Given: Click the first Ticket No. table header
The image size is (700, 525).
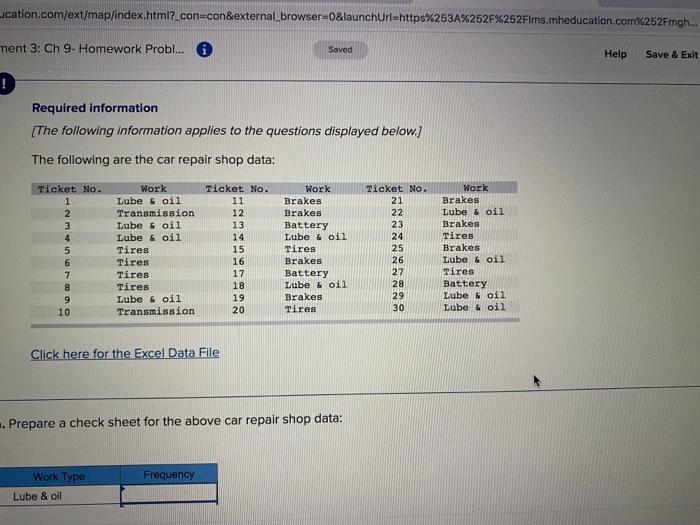Looking at the screenshot, I should point(70,189).
